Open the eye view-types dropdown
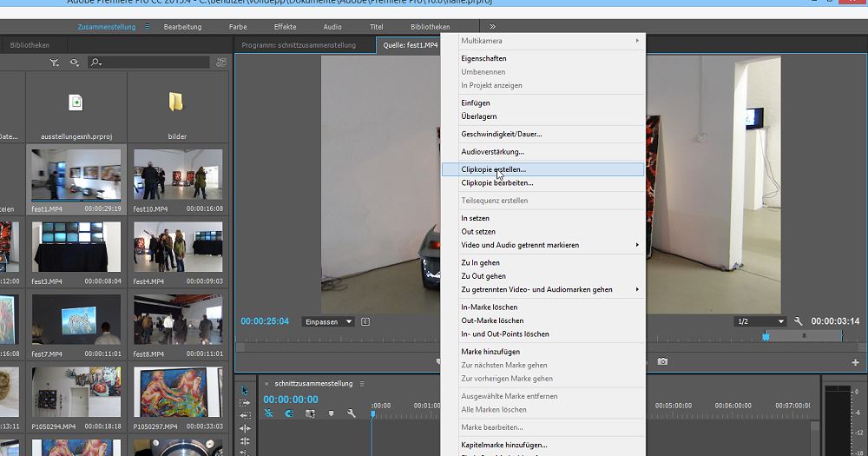The width and height of the screenshot is (868, 456). point(74,63)
